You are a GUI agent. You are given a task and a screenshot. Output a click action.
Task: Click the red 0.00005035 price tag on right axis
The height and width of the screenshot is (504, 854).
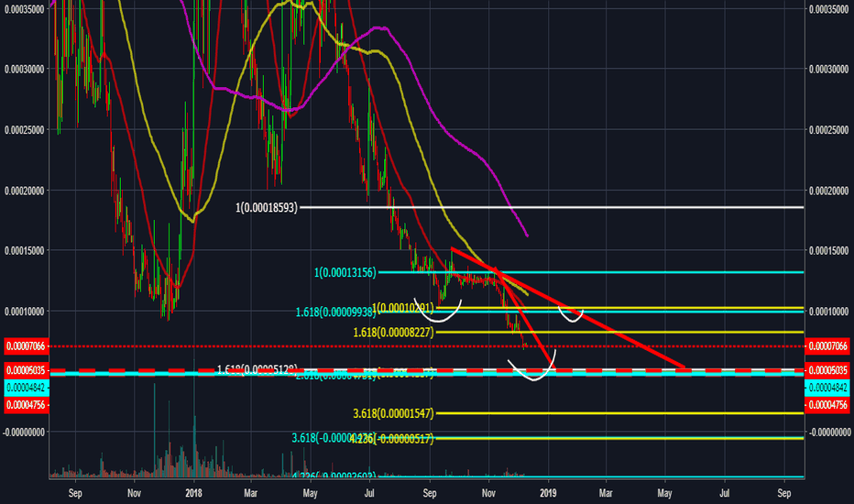(x=827, y=370)
